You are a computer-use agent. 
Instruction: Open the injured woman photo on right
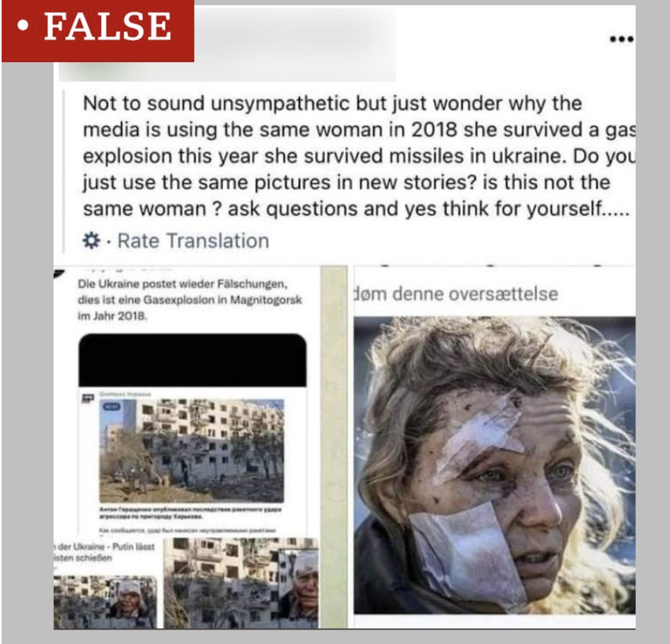click(x=494, y=465)
